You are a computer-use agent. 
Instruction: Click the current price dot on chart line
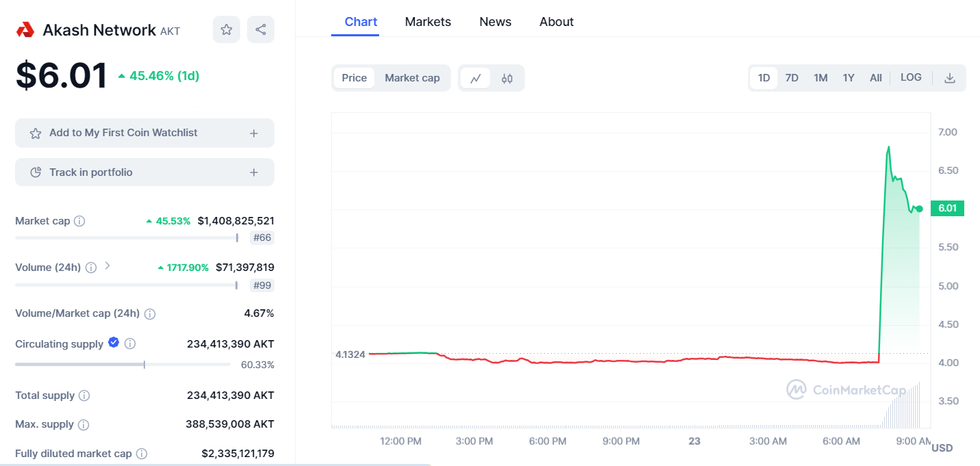tap(919, 209)
